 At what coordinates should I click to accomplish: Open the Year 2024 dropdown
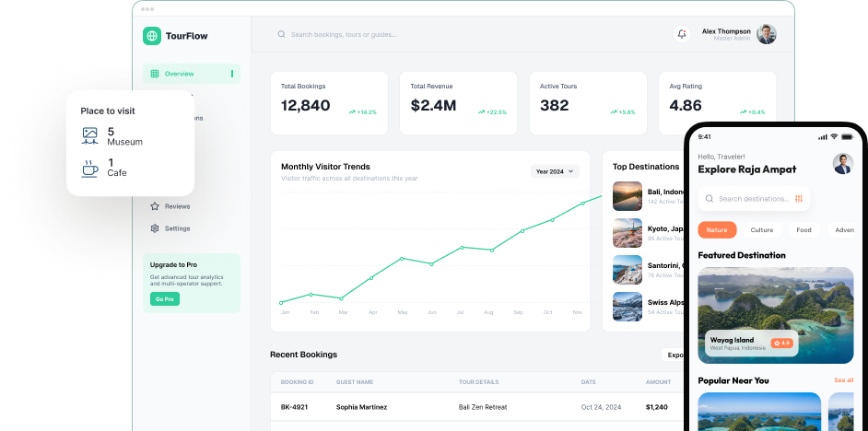(556, 171)
